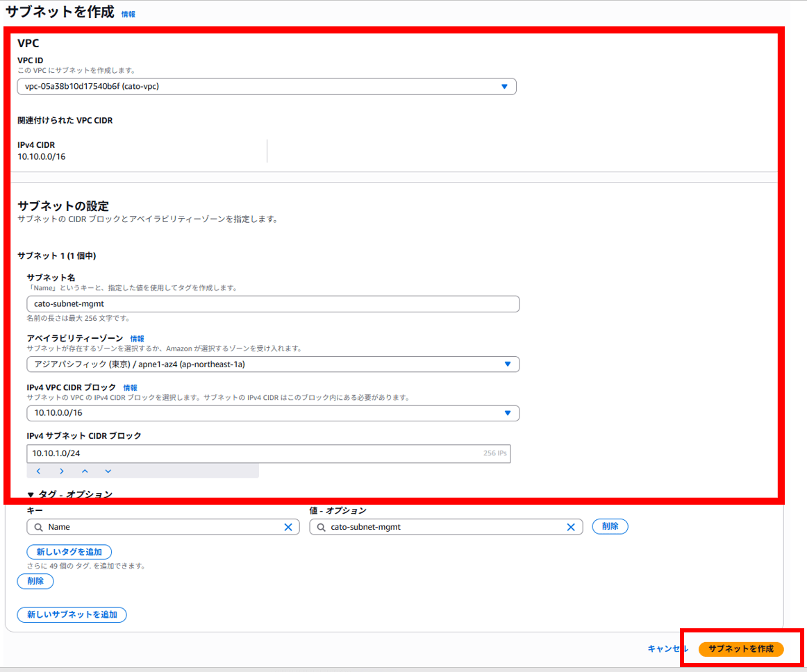
Task: Clear the Name text in the tag key field
Action: tap(288, 526)
